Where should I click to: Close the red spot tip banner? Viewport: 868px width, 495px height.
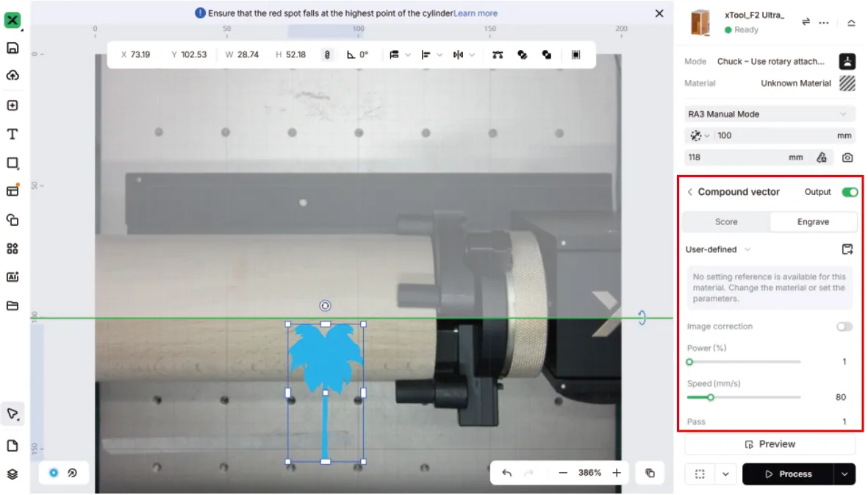(x=659, y=13)
